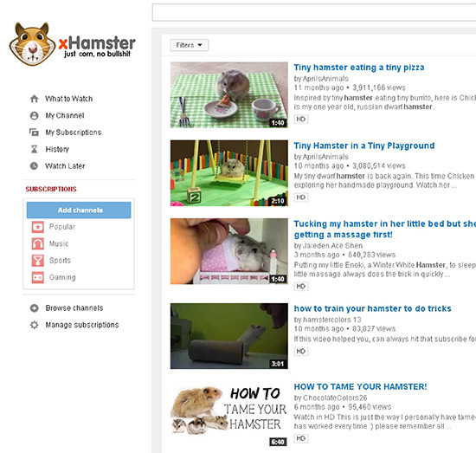This screenshot has height=453, width=476.
Task: Click the SUBSCRIPTIONS heading
Action: [x=51, y=189]
